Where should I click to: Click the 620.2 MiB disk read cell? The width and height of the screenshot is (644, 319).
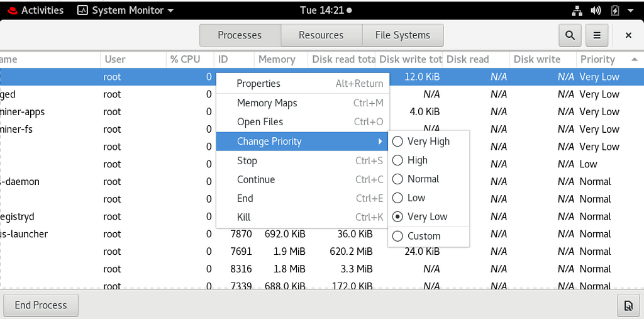click(351, 252)
